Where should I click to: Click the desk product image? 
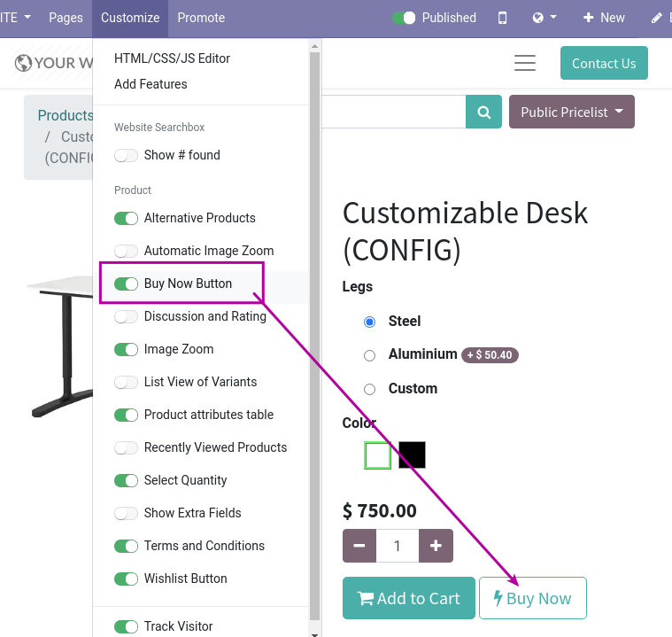click(60, 347)
